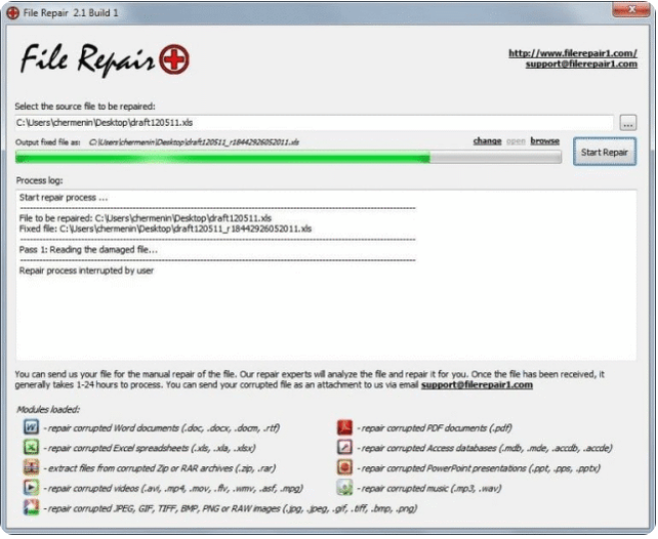Click the Zip or RAR archives module icon
The image size is (658, 539).
[31, 467]
